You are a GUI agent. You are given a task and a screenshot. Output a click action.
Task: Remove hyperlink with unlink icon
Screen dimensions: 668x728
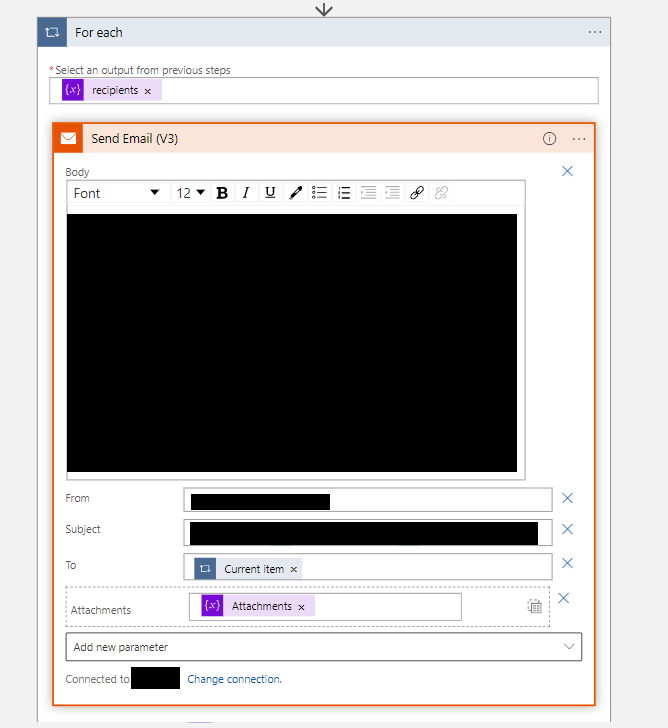coord(441,193)
